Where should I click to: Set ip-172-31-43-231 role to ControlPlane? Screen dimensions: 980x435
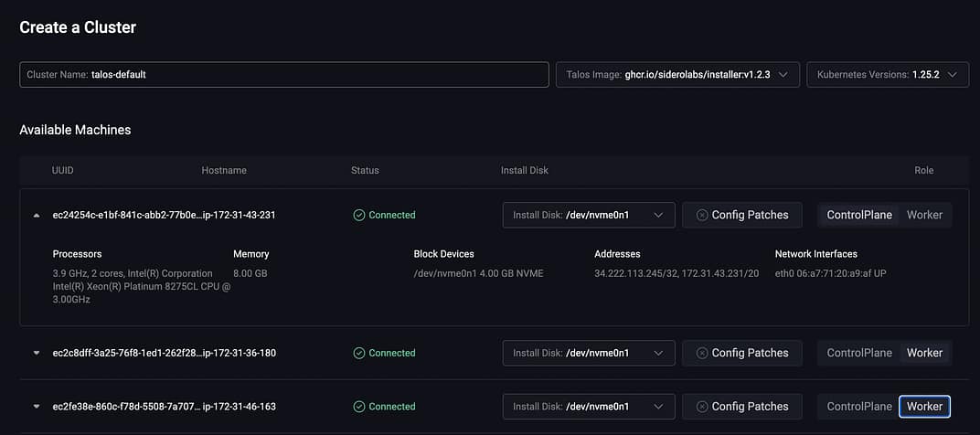(859, 215)
